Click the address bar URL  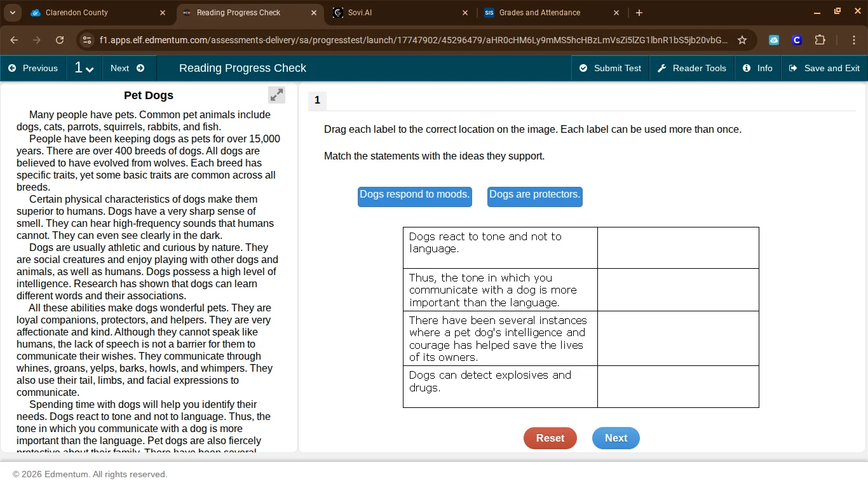click(413, 40)
